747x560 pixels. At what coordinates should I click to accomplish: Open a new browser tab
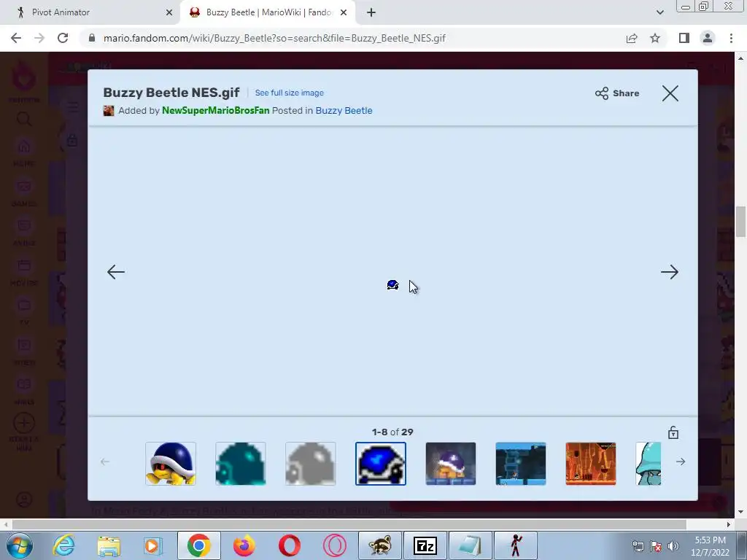[371, 12]
